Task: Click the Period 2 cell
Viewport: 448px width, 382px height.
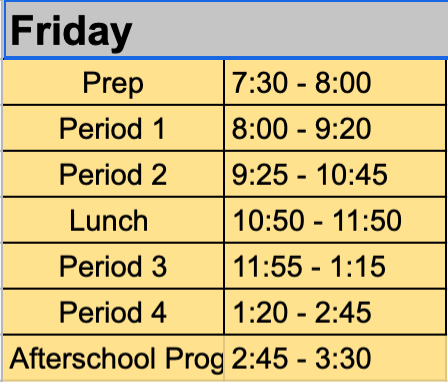Action: click(x=113, y=174)
